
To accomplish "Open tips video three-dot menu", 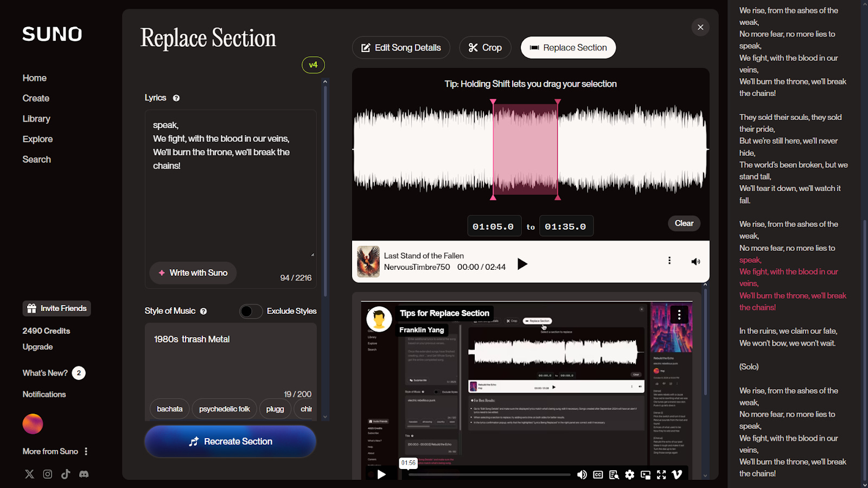I will [679, 315].
